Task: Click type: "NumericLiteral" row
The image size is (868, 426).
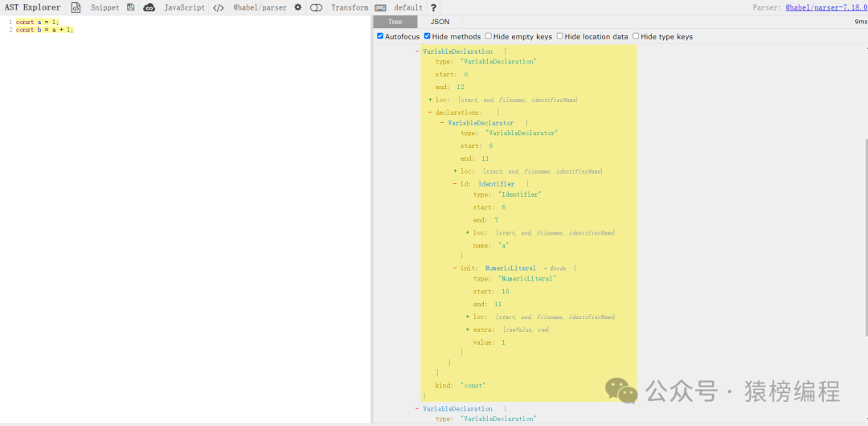Action: 514,279
